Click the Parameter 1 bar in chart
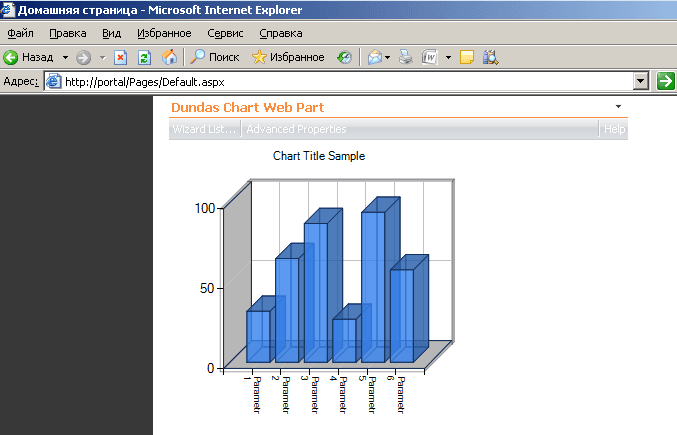The height and width of the screenshot is (435, 677). (258, 337)
